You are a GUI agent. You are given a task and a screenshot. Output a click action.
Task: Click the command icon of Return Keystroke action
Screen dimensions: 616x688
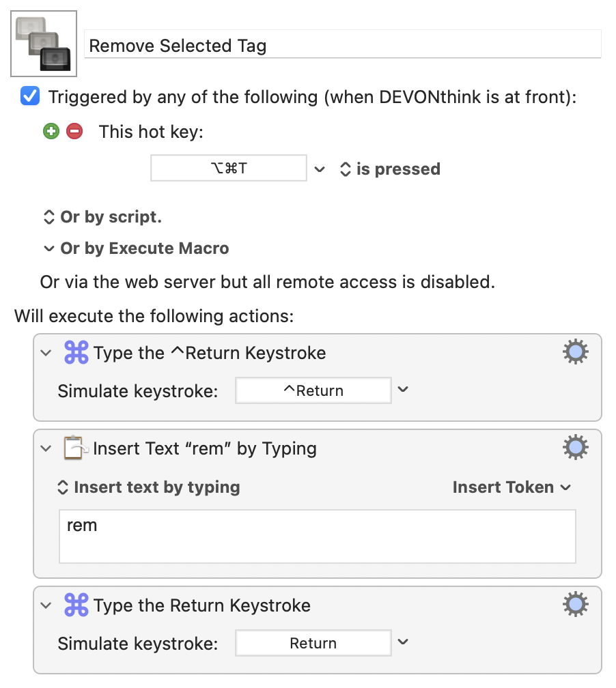(76, 605)
